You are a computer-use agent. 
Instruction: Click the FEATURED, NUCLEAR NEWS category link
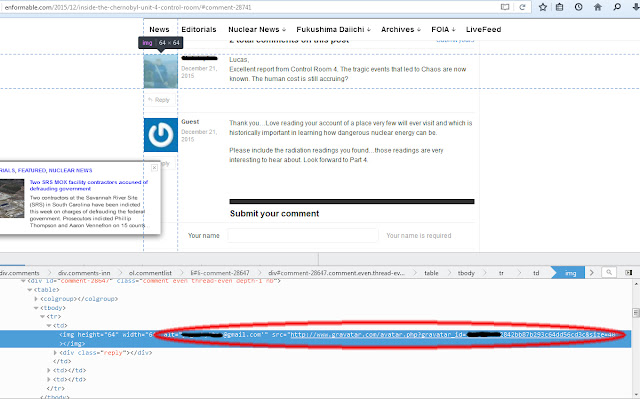click(x=55, y=170)
